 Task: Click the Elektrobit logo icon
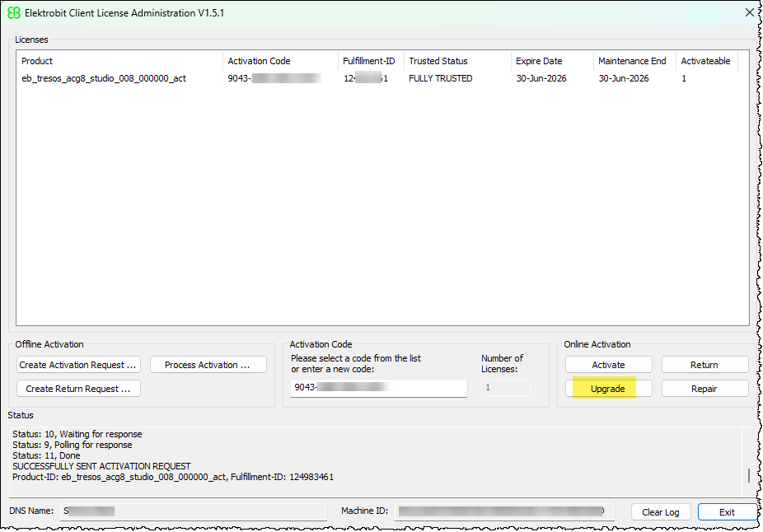pyautogui.click(x=13, y=12)
